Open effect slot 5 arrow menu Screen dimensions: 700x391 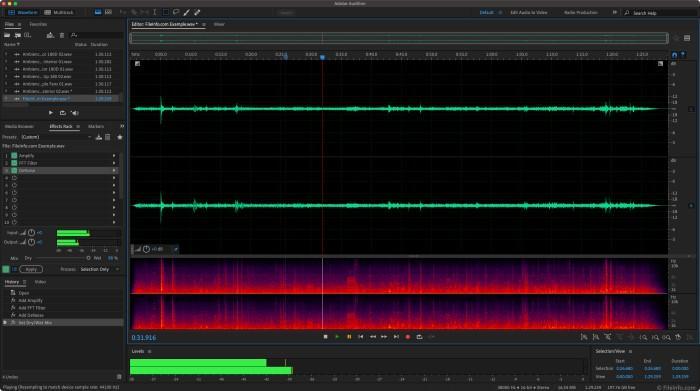(114, 185)
